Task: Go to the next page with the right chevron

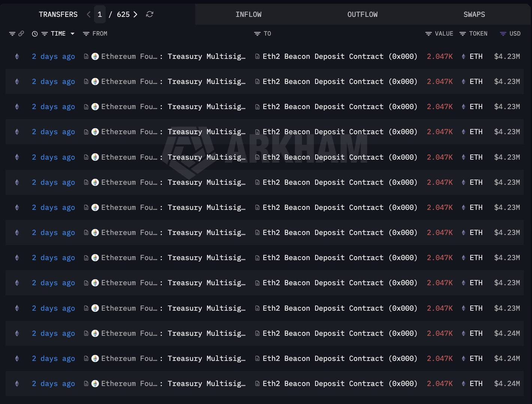Action: click(x=135, y=14)
